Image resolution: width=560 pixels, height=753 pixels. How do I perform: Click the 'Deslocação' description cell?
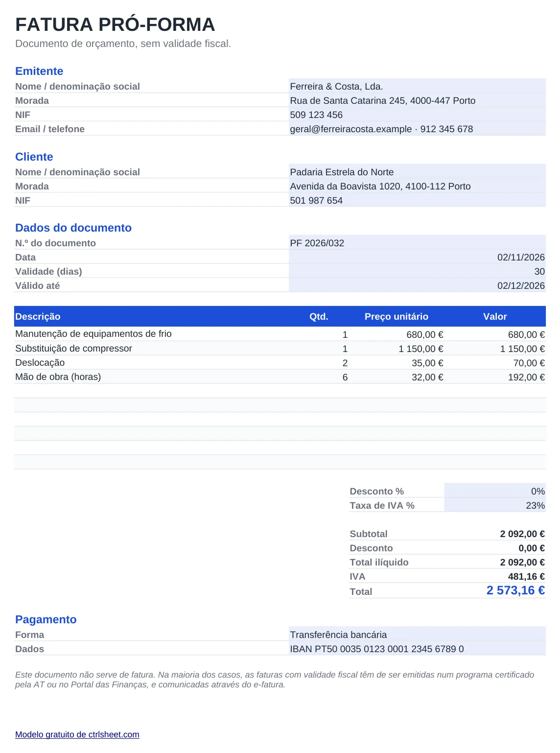click(40, 362)
